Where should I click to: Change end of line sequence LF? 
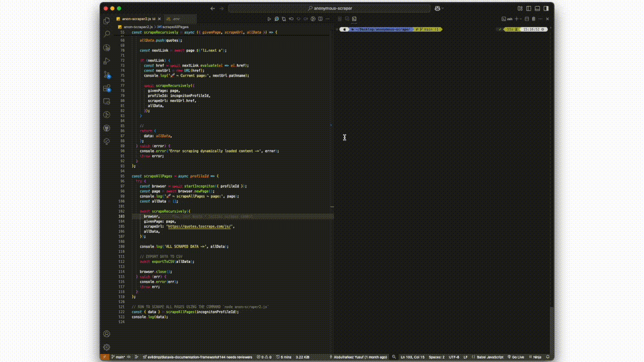coord(465,357)
